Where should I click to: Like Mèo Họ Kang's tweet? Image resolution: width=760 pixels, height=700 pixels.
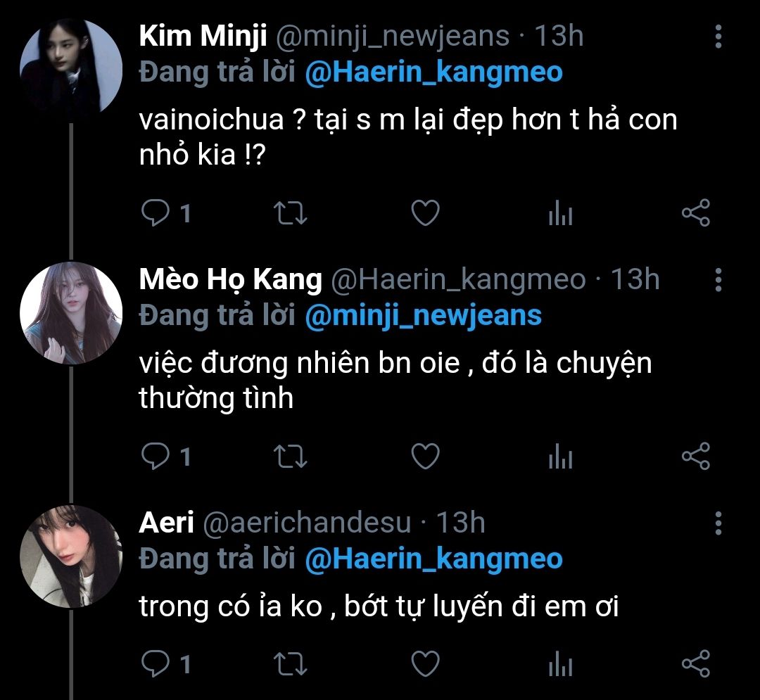click(x=425, y=457)
